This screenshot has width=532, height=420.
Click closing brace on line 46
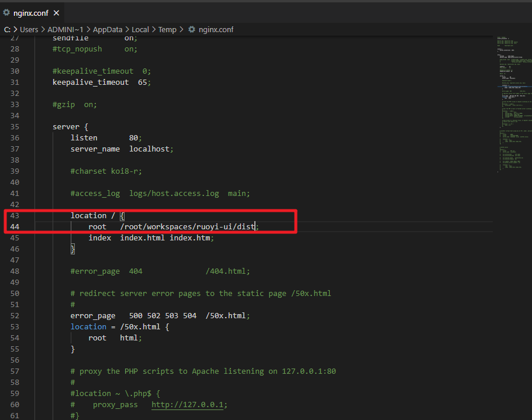point(72,249)
